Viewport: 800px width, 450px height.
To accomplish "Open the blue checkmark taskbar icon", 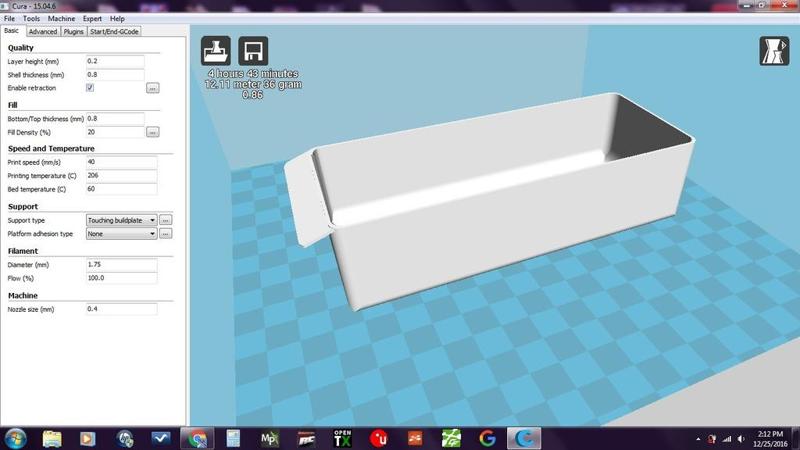I will [x=161, y=438].
